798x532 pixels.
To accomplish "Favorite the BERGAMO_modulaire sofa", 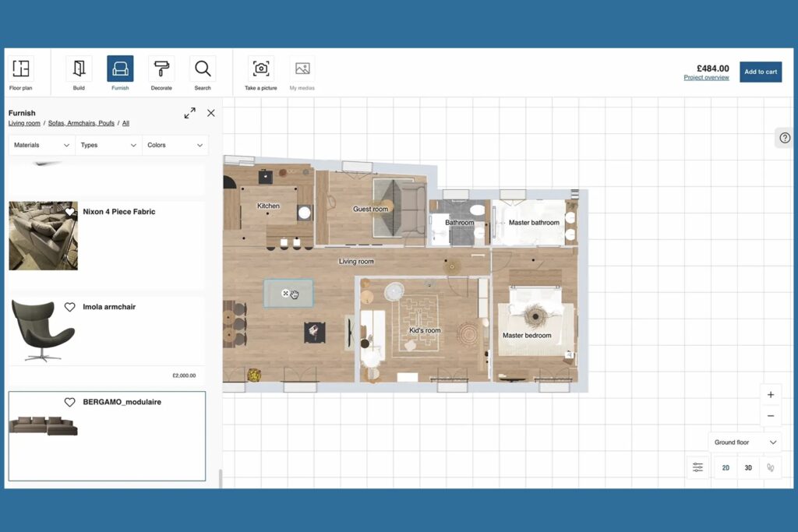I will point(69,402).
